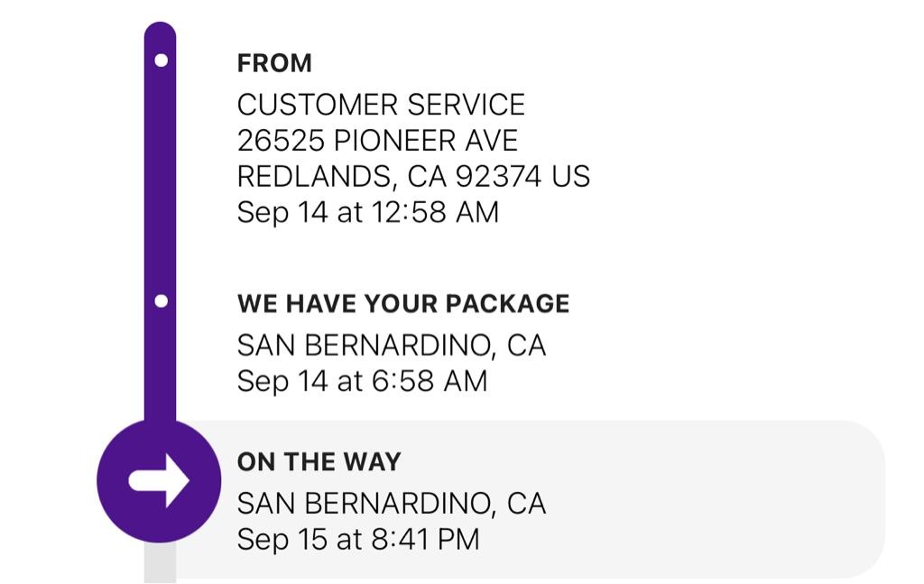This screenshot has width=924, height=584.
Task: Click SAN BERNARDINO, CA under WE HAVE YOUR PACKAGE
Action: pos(392,345)
